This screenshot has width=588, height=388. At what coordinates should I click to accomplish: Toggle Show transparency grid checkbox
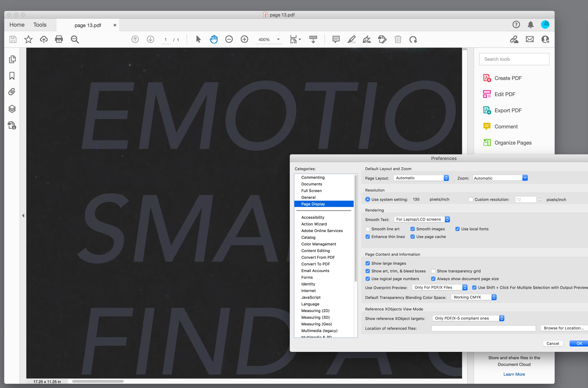pos(433,271)
